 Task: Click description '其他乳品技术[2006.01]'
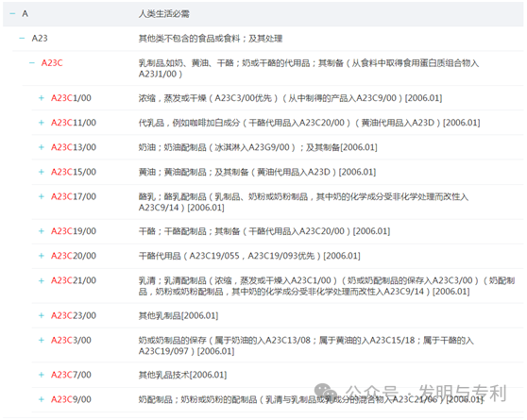[x=182, y=375]
